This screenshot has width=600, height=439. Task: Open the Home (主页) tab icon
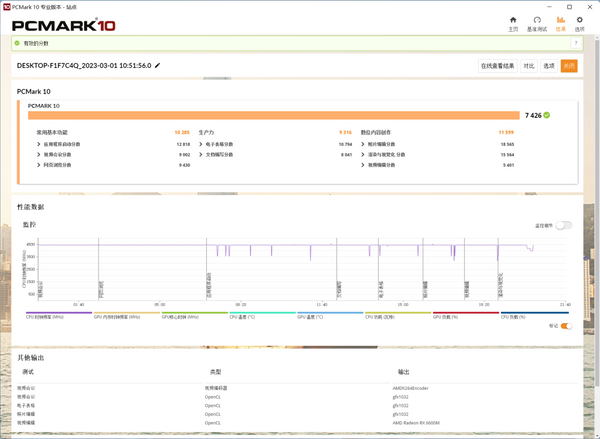point(513,20)
